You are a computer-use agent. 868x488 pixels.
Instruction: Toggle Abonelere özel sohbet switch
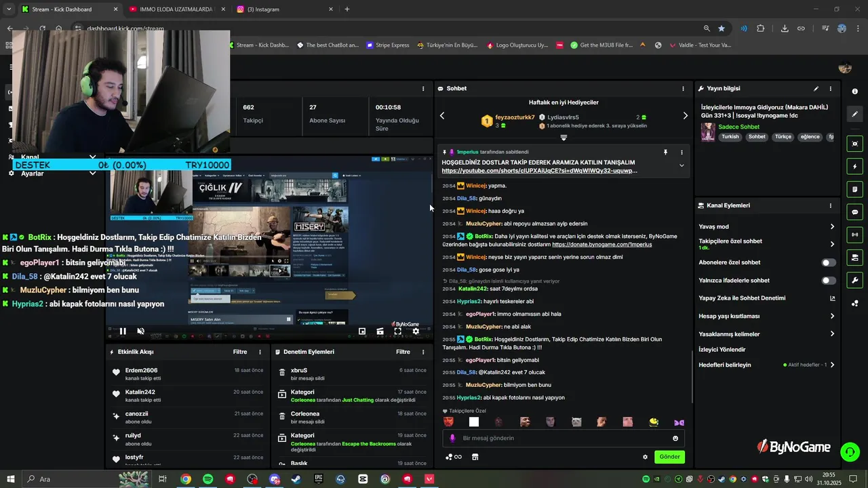click(x=829, y=262)
